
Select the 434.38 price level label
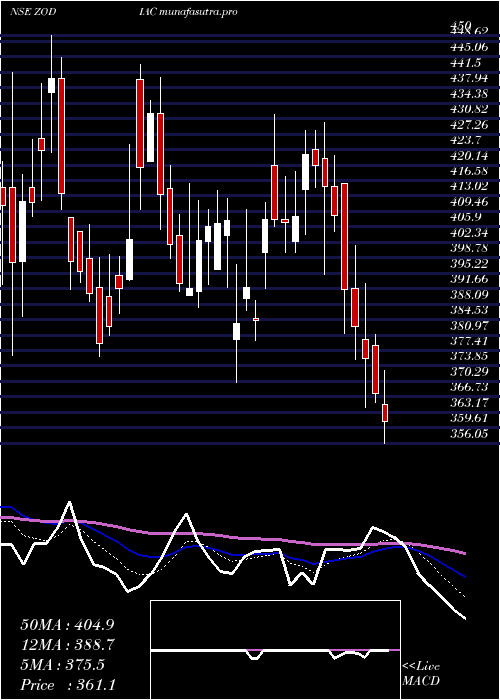click(x=468, y=94)
